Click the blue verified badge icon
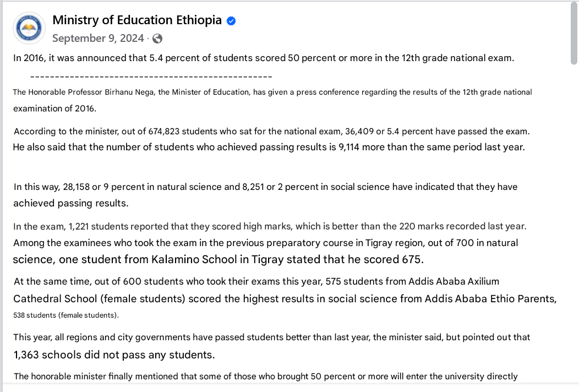Viewport: 579px width, 392px height. 231,21
